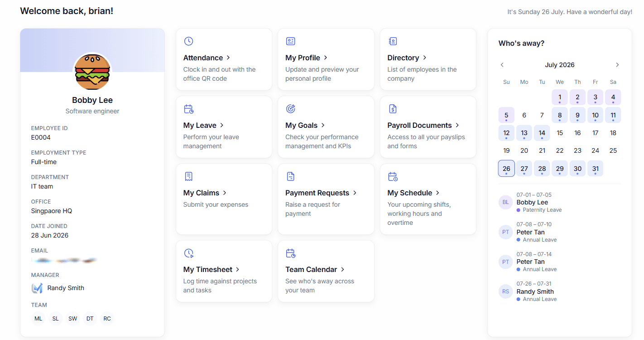The height and width of the screenshot is (340, 644).
Task: Click the PT avatar for leave 07-08 – 07-10
Action: click(505, 232)
